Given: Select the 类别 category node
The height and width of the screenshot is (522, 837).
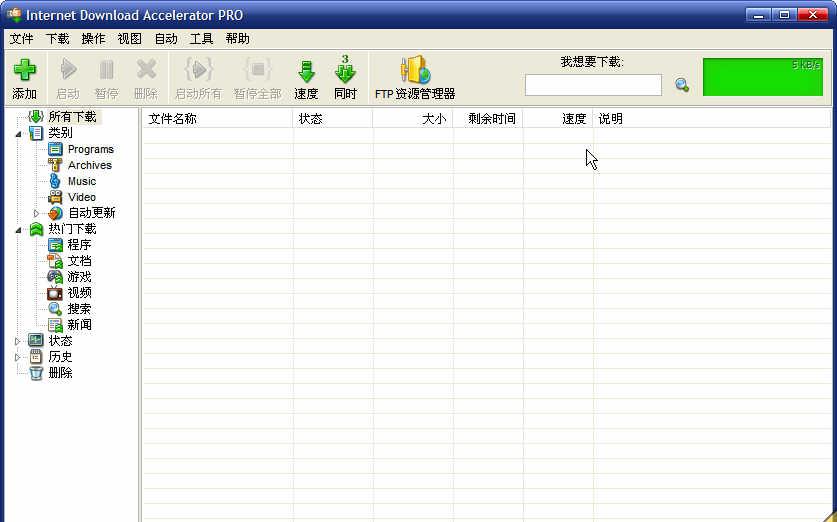Looking at the screenshot, I should (60, 133).
